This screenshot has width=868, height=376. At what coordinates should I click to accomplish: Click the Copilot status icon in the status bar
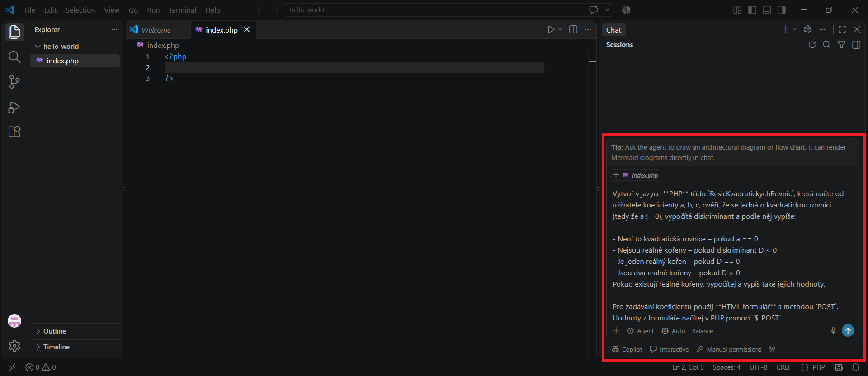point(839,367)
